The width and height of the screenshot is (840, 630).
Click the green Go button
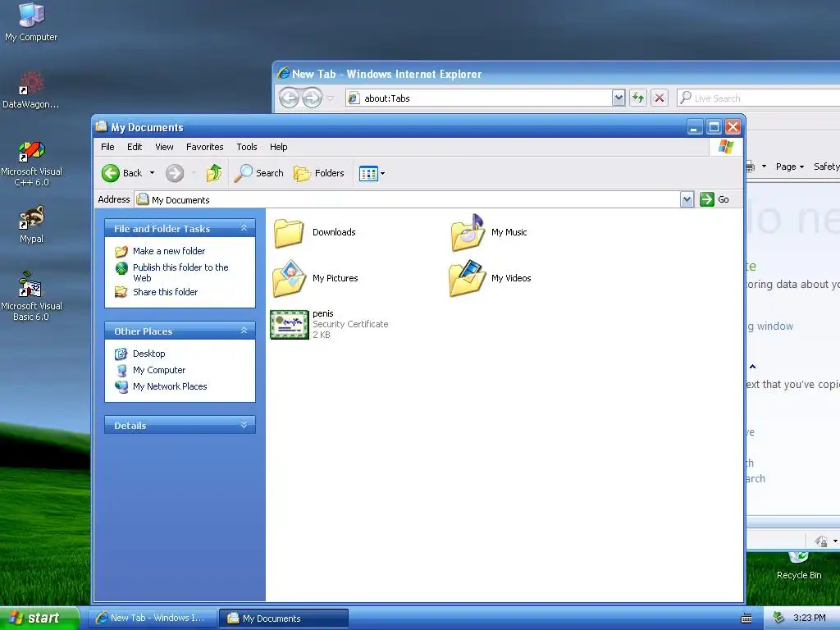pyautogui.click(x=714, y=199)
